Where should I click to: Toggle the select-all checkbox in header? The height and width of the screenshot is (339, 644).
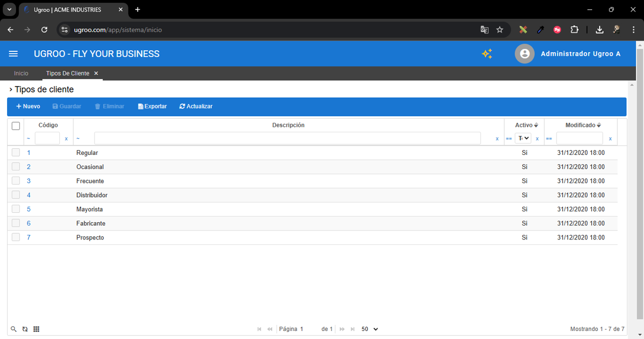click(x=16, y=126)
